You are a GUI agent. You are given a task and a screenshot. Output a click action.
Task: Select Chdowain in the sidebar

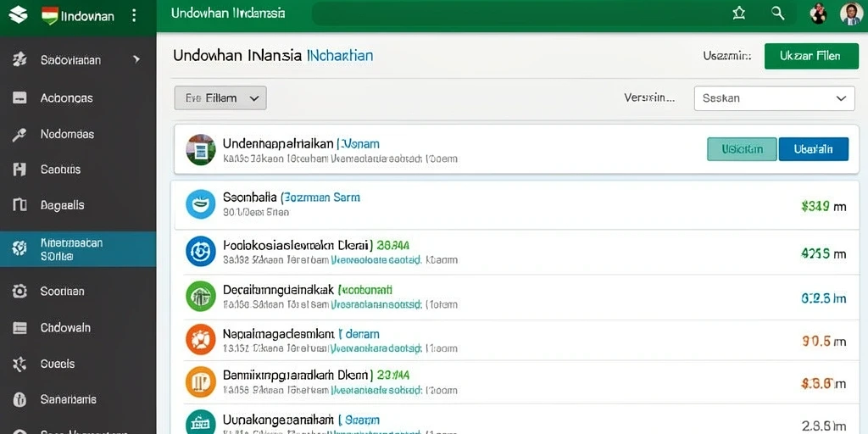pyautogui.click(x=65, y=328)
